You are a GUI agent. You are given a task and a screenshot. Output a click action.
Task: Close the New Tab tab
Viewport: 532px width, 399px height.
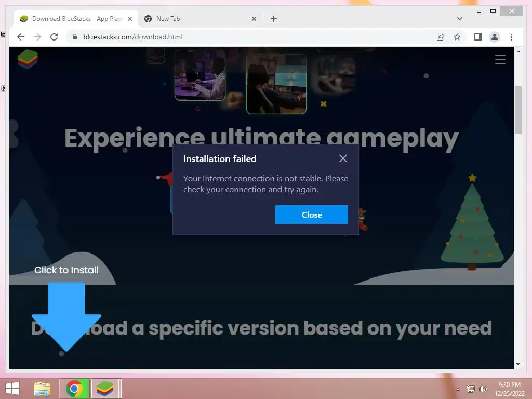[x=254, y=19]
